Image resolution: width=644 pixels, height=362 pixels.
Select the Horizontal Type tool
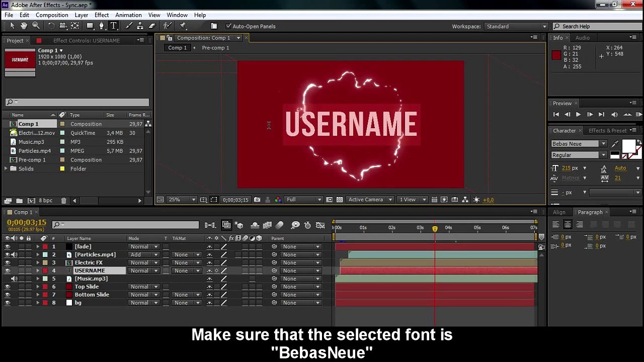click(x=113, y=26)
